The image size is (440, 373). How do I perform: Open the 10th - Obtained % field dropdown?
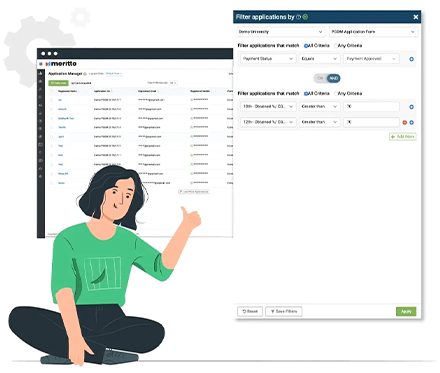pos(268,106)
